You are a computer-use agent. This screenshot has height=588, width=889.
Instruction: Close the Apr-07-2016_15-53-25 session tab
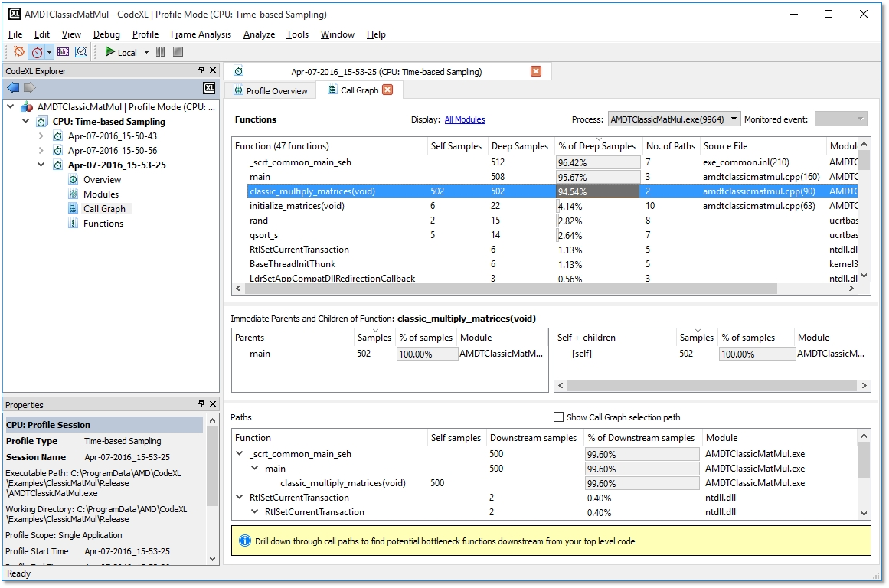536,71
